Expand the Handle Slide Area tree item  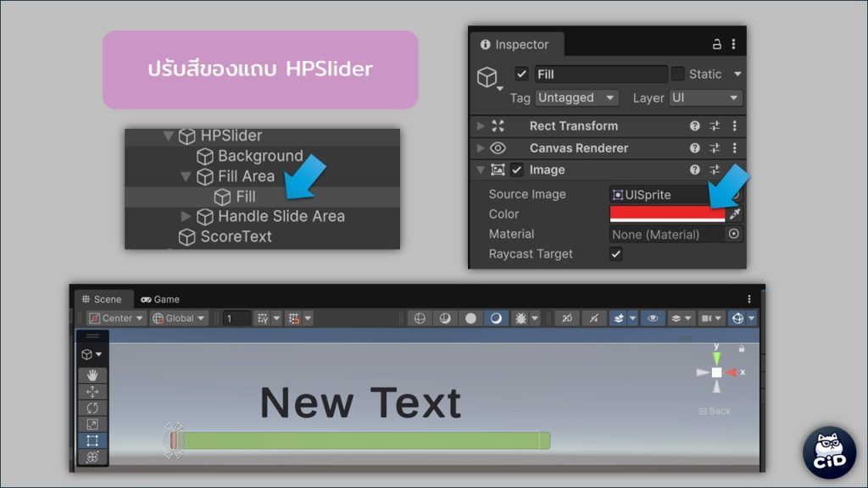[186, 216]
